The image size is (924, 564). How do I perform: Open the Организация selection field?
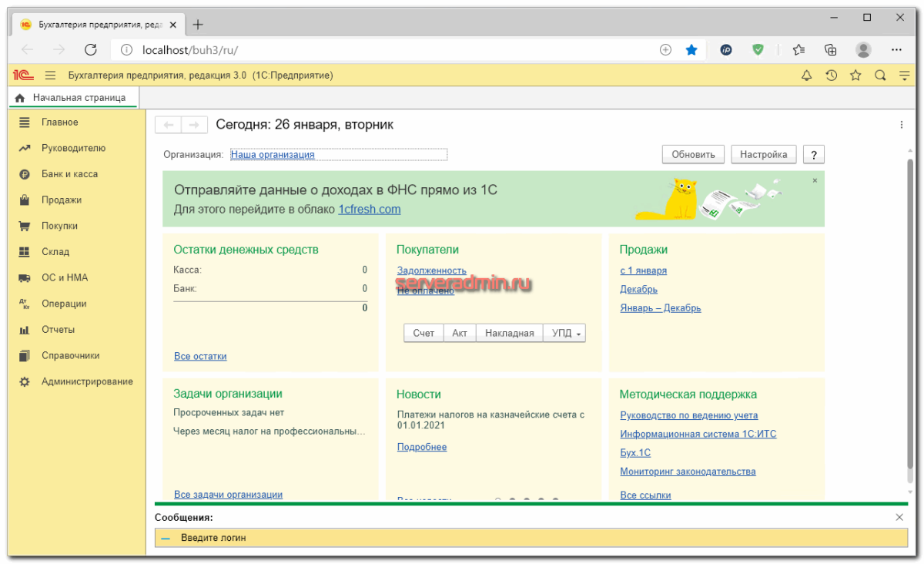(273, 154)
